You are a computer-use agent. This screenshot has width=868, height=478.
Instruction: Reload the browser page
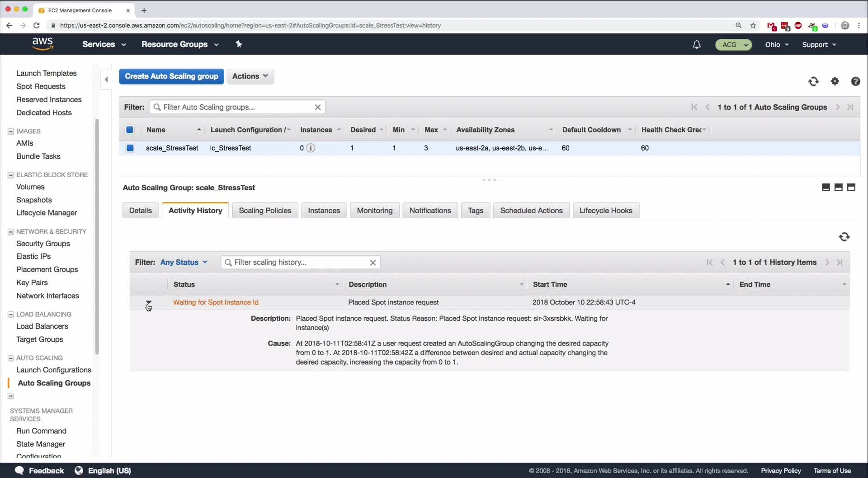click(x=37, y=25)
